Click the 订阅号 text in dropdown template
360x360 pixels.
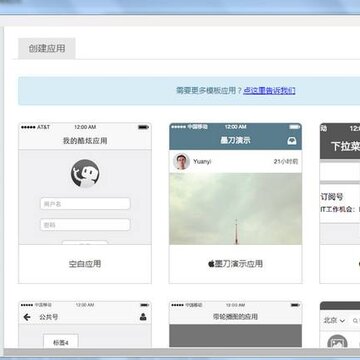click(x=332, y=197)
